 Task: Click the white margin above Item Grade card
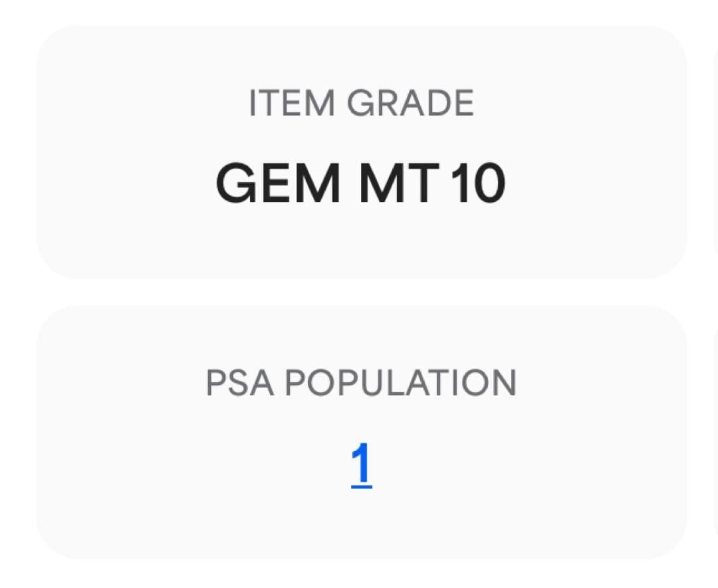click(x=361, y=12)
